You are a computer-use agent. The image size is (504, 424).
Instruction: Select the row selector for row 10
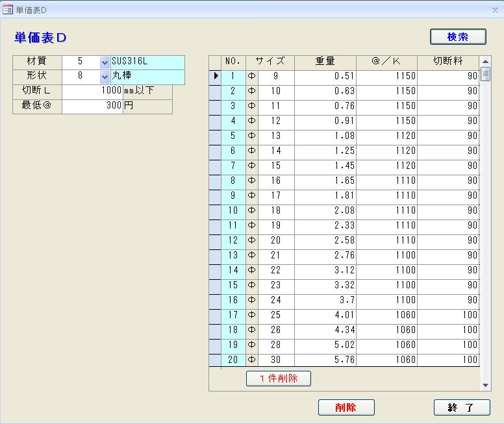[x=215, y=211]
